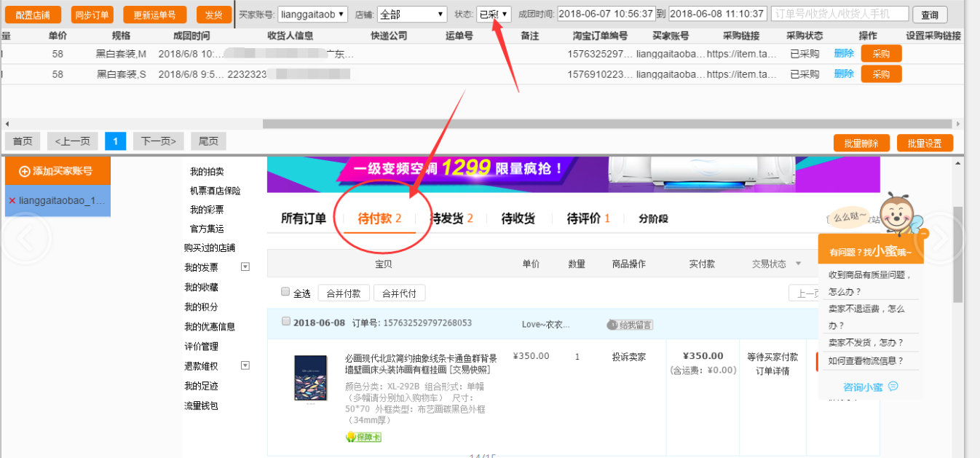Expand the 退款维权 arrow
This screenshot has width=980, height=458.
click(245, 366)
